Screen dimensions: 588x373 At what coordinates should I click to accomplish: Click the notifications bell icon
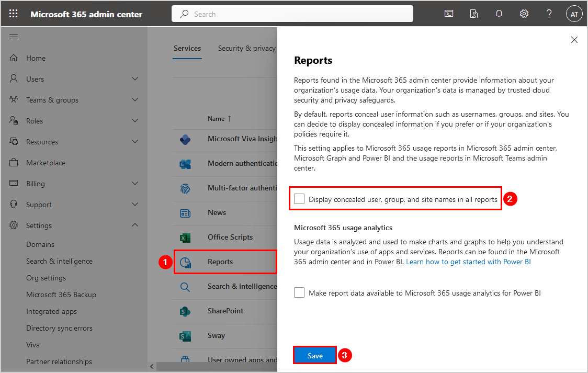click(499, 14)
